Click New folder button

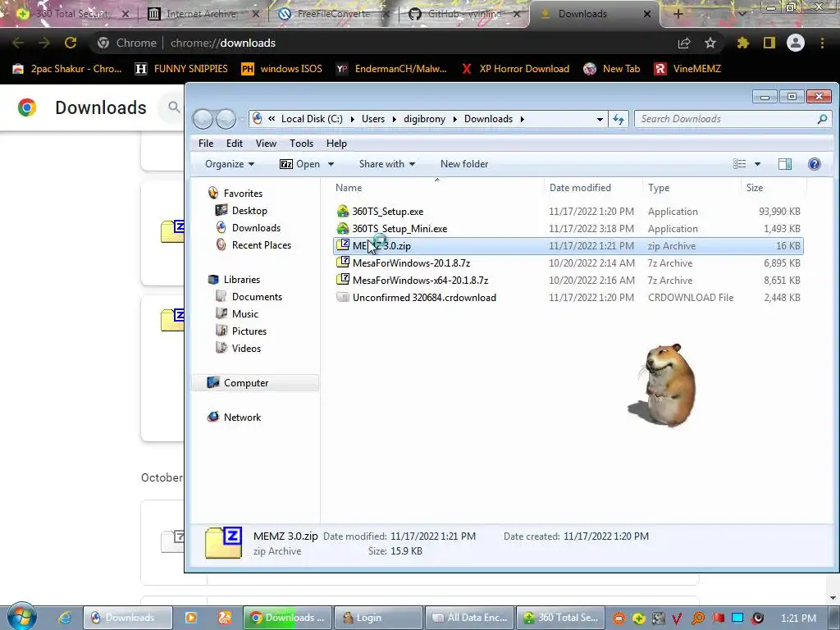(x=464, y=164)
